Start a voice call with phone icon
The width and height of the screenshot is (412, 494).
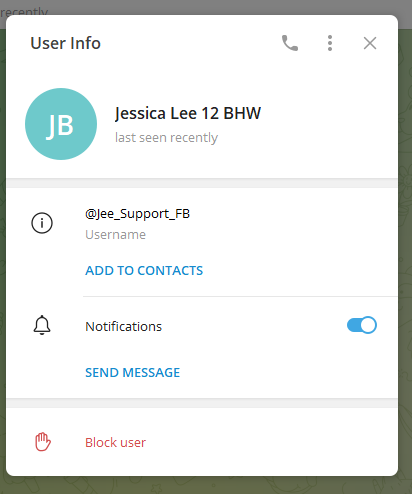point(290,43)
